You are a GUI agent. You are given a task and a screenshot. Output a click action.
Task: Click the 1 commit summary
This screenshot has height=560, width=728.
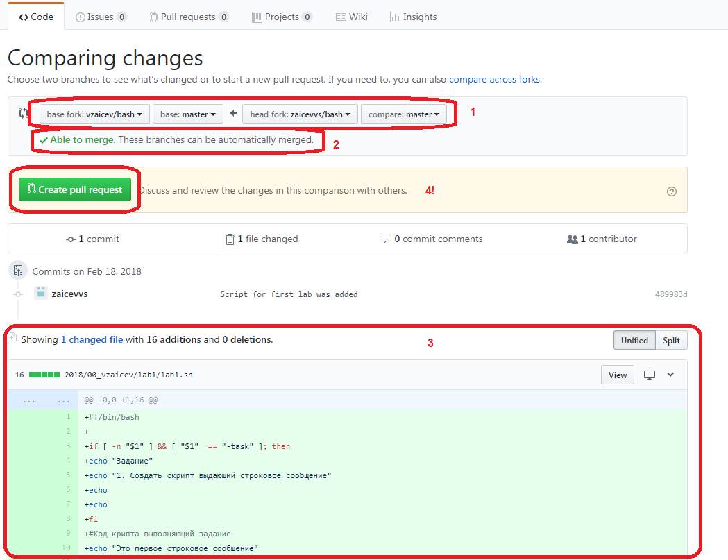pos(93,239)
